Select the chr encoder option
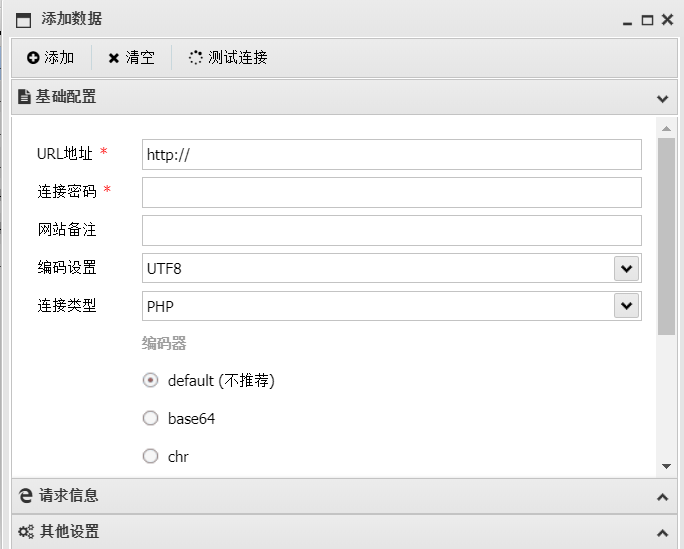This screenshot has height=549, width=684. coord(150,457)
